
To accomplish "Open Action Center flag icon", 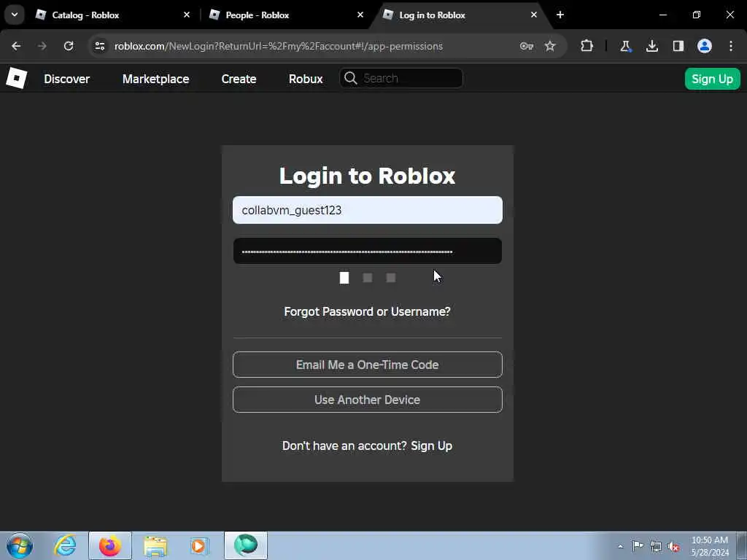I will pyautogui.click(x=638, y=546).
